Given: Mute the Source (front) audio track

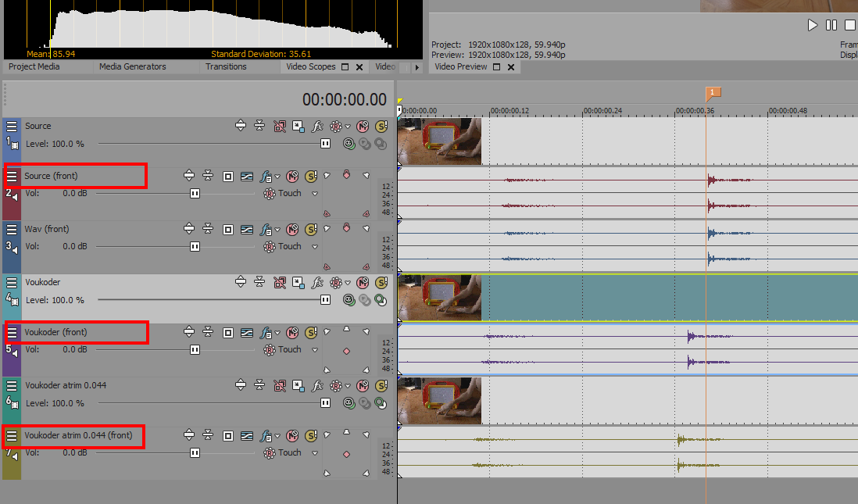Looking at the screenshot, I should (292, 176).
